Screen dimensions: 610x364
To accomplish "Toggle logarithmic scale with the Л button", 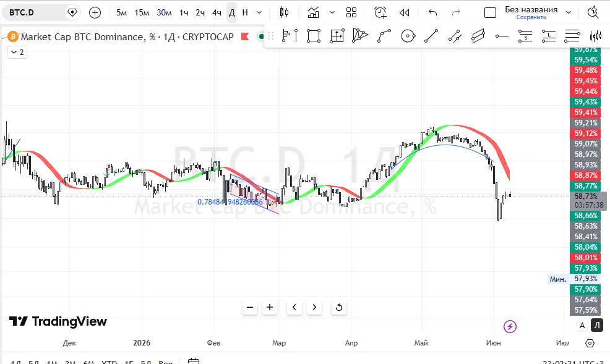I will pyautogui.click(x=597, y=326).
